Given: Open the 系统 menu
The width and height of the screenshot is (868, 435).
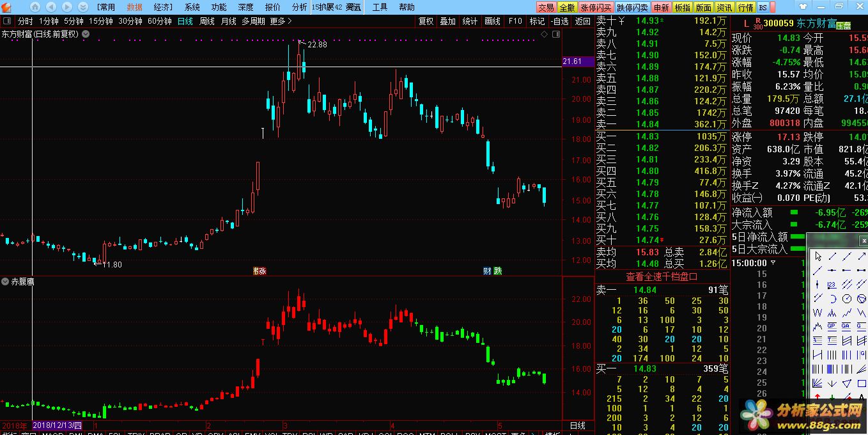Looking at the screenshot, I should tap(192, 7).
